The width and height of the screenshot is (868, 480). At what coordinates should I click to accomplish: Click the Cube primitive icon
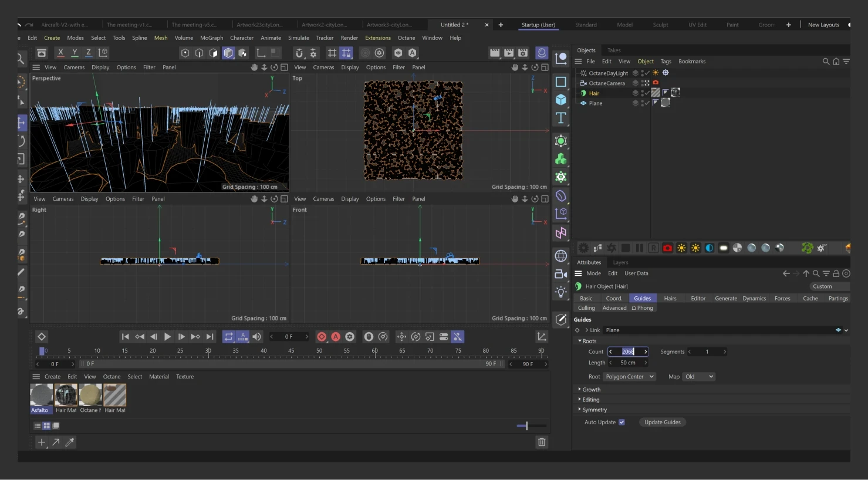click(x=561, y=100)
